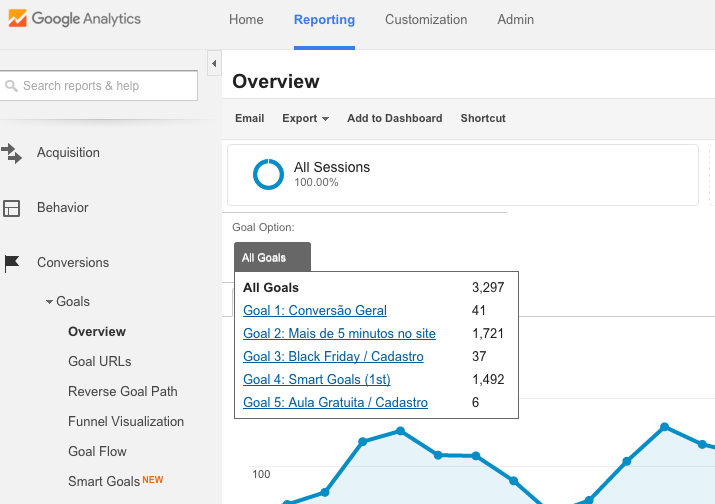The width and height of the screenshot is (715, 504).
Task: Switch to the Home tab
Action: click(246, 20)
